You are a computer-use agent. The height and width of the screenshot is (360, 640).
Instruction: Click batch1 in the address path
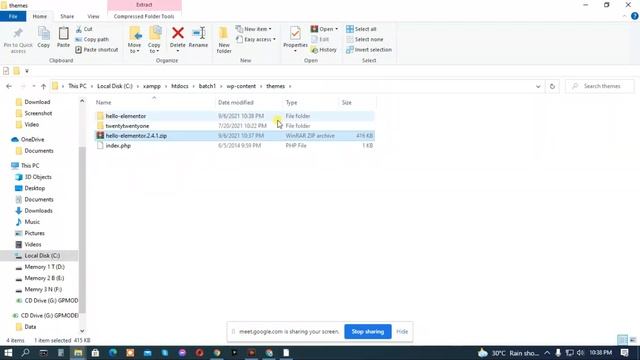(207, 86)
